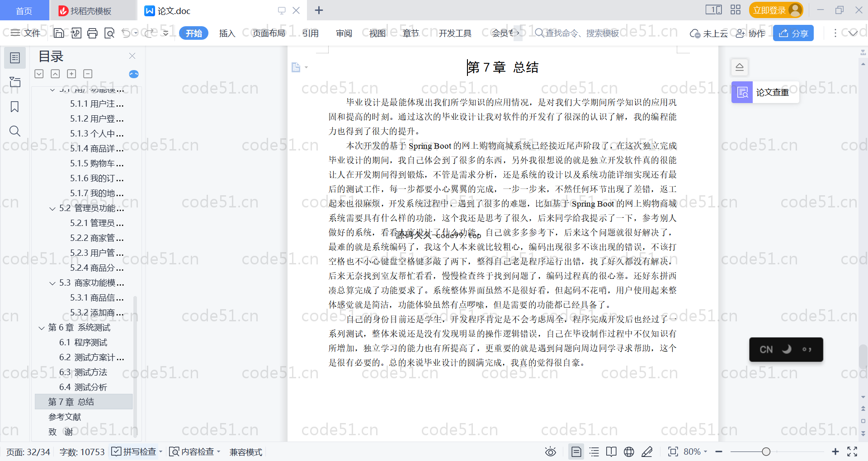This screenshot has height=461, width=868.
Task: Open the find search sidebar icon
Action: pos(15,131)
